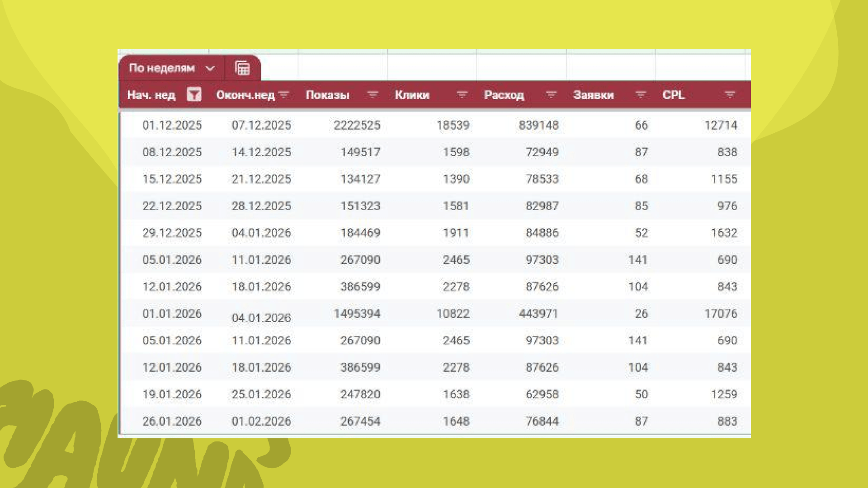Open the Показы column filter icon
This screenshot has height=488, width=868.
(x=373, y=95)
